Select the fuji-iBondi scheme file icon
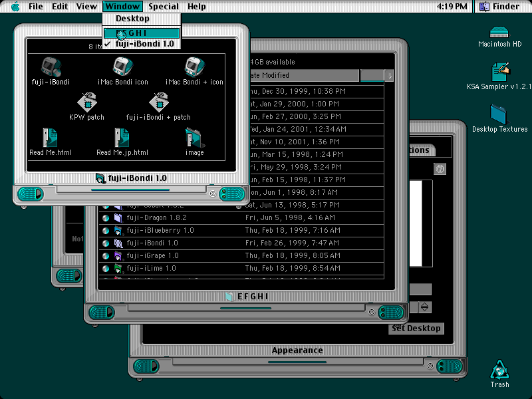 [x=51, y=66]
